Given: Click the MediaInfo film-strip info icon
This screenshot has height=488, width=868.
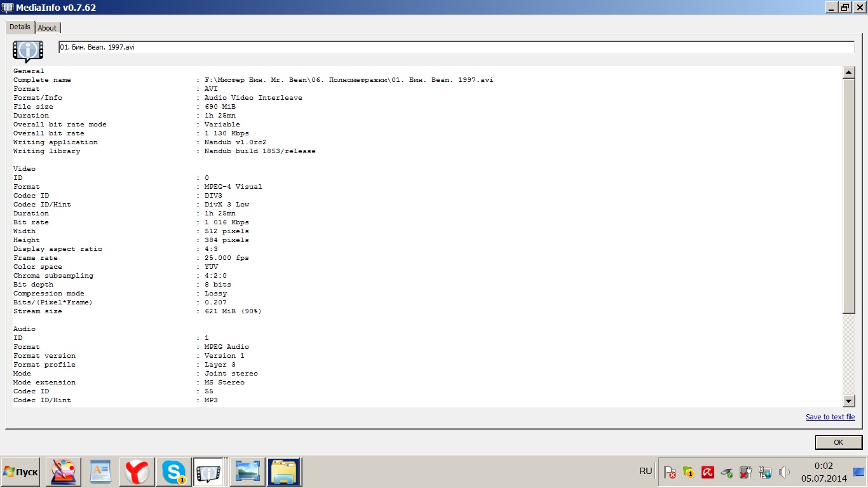Looking at the screenshot, I should [28, 50].
